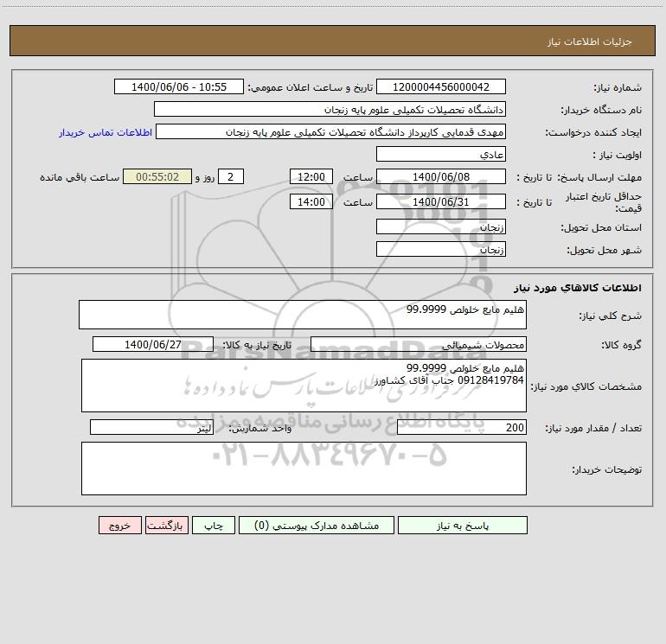The image size is (666, 644).
Task: Click the countdown timer 00:55:02
Action: (x=157, y=176)
